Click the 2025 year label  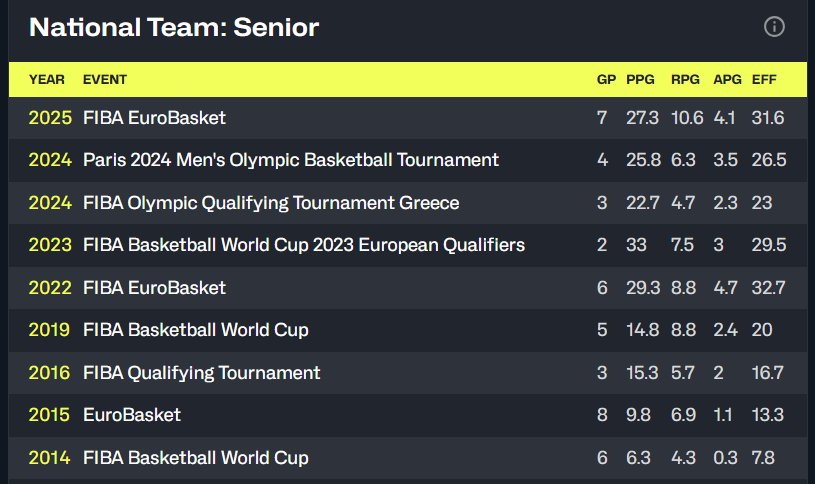[50, 118]
